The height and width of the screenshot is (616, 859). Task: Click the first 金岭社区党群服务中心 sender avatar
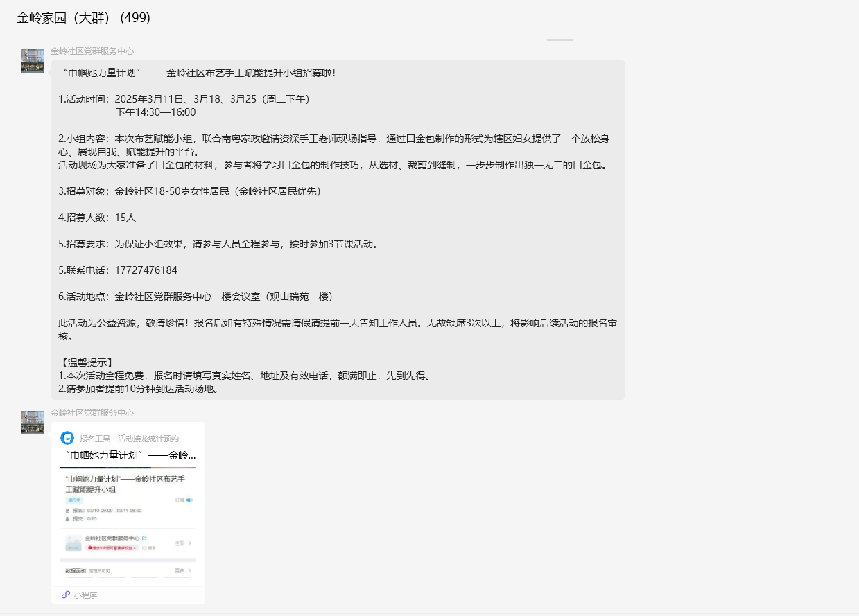(33, 61)
